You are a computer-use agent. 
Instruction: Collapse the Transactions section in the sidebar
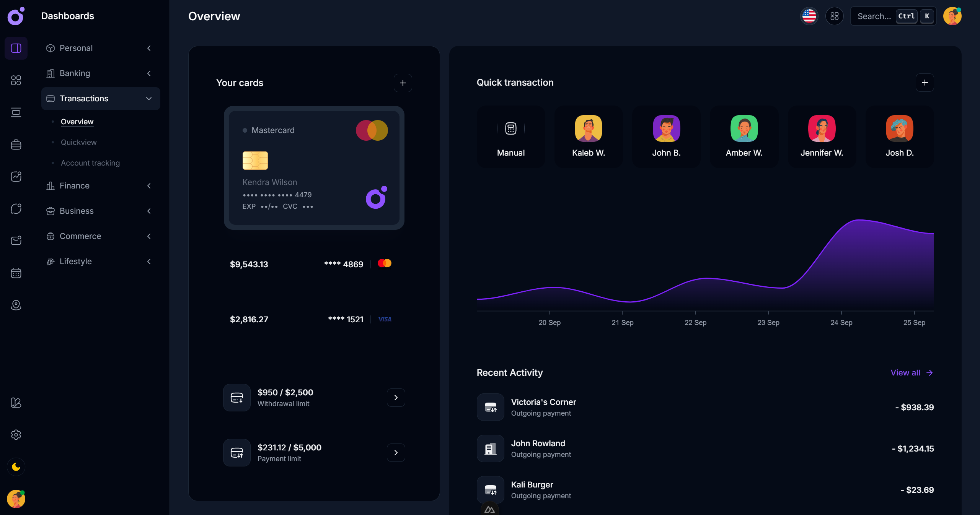point(149,99)
